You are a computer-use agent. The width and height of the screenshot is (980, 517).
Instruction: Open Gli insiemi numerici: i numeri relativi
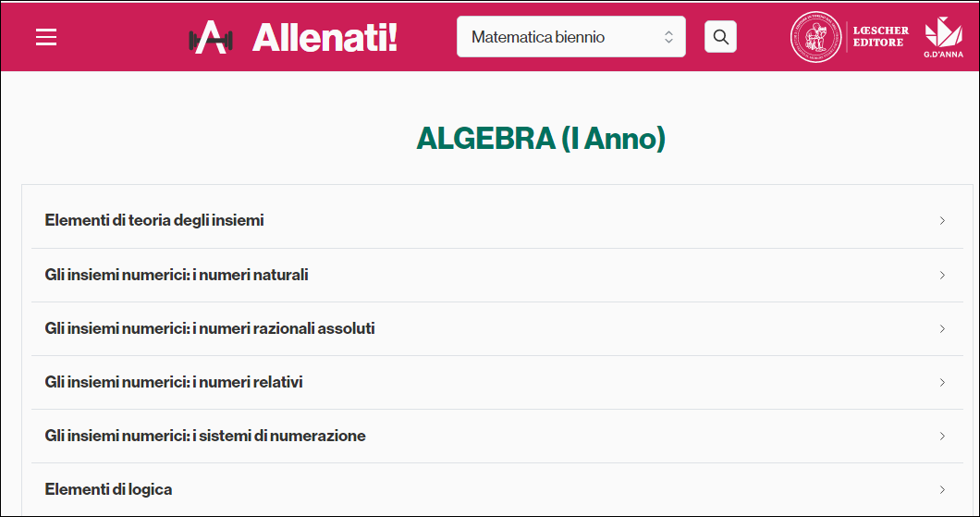coord(174,382)
